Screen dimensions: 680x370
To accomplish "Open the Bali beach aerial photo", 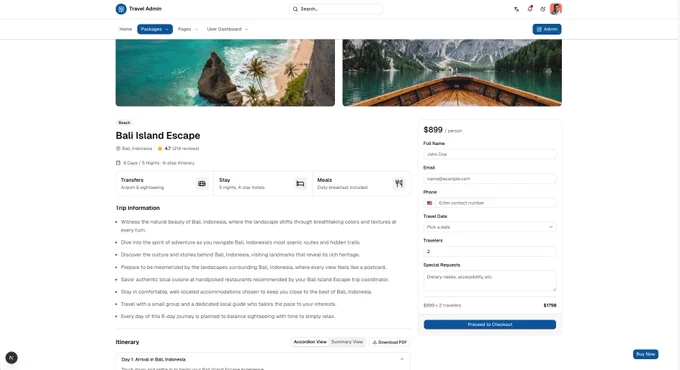I will [x=225, y=72].
